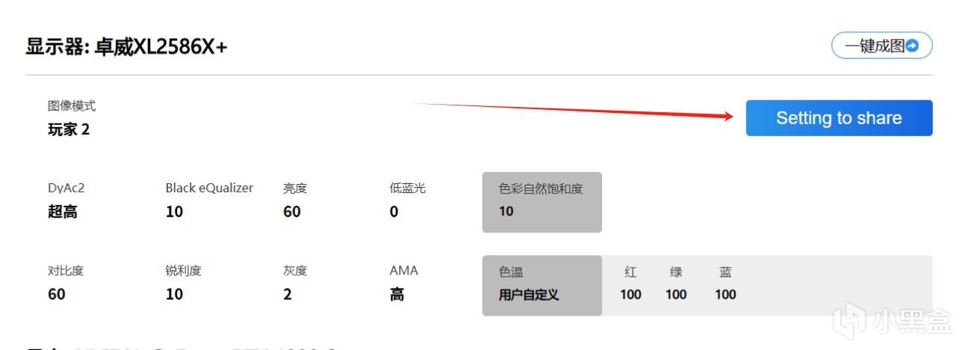Select the AMA value 高
The width and height of the screenshot is (980, 350).
[397, 294]
